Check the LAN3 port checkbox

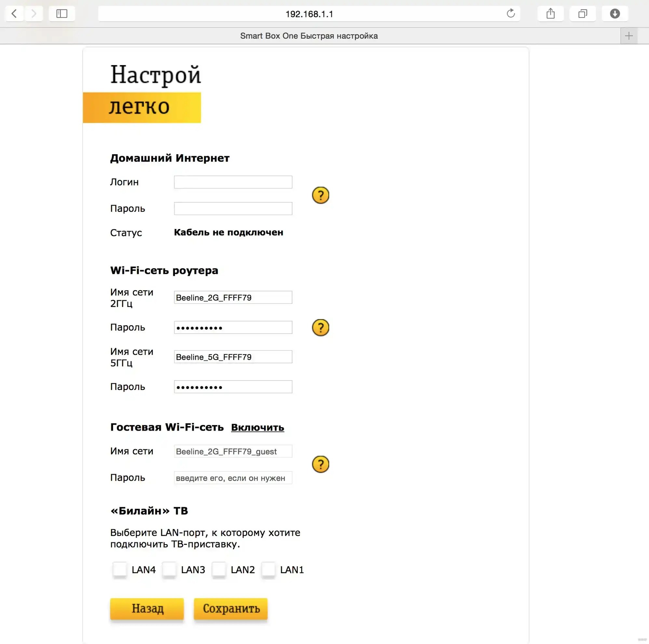coord(169,569)
